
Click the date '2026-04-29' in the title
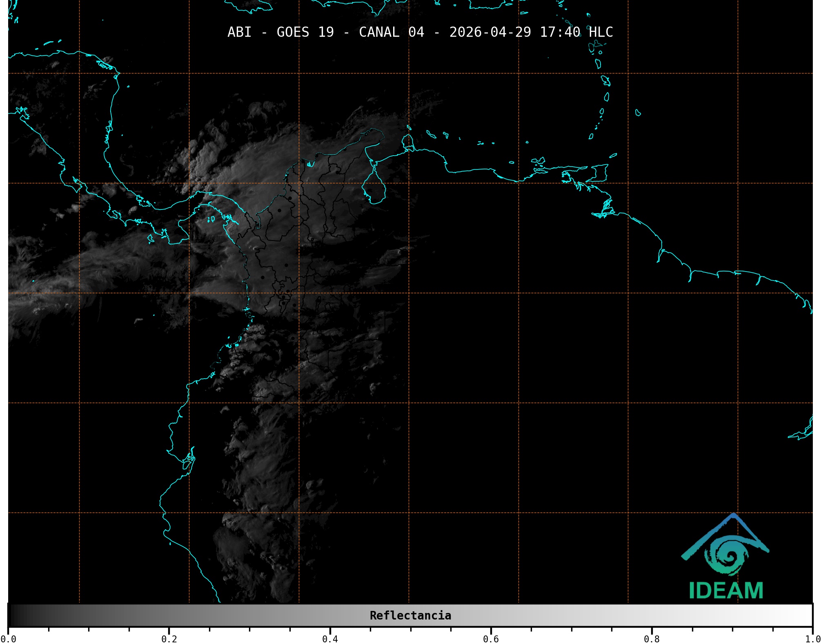coord(490,32)
